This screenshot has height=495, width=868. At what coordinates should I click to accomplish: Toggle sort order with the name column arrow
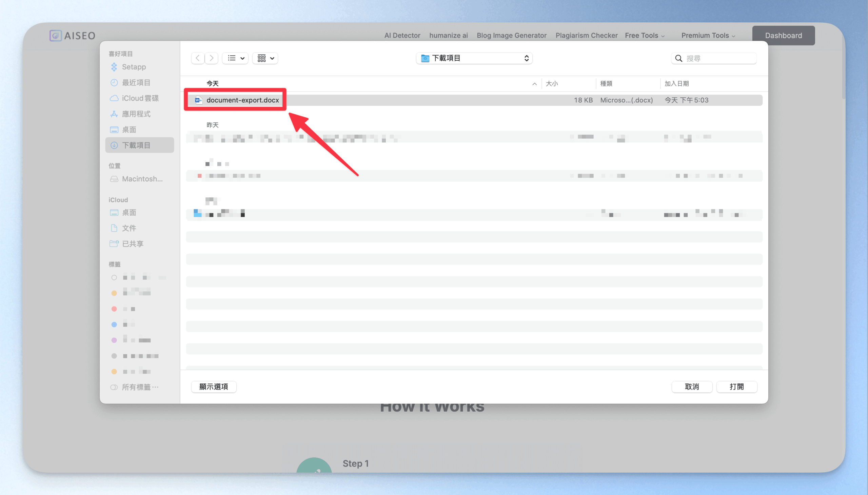pyautogui.click(x=534, y=84)
